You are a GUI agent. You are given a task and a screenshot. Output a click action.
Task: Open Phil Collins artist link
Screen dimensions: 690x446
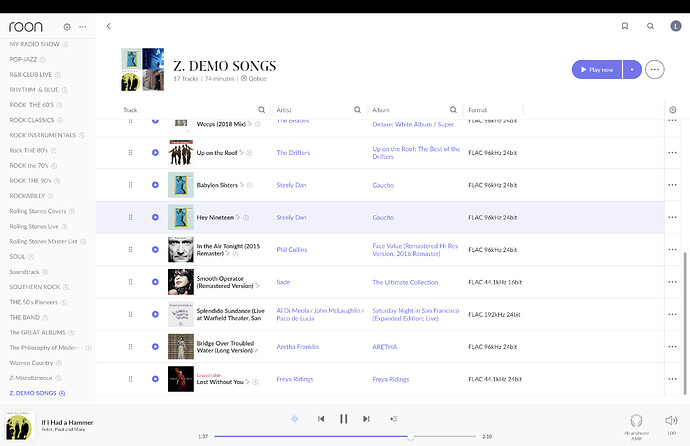coord(292,249)
